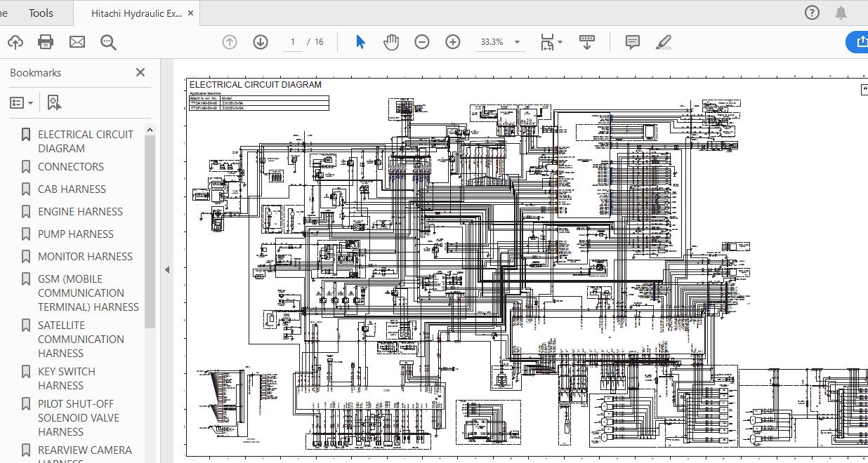Viewport: 868px width, 463px height.
Task: Click the Zoom out minus icon
Action: [x=422, y=42]
